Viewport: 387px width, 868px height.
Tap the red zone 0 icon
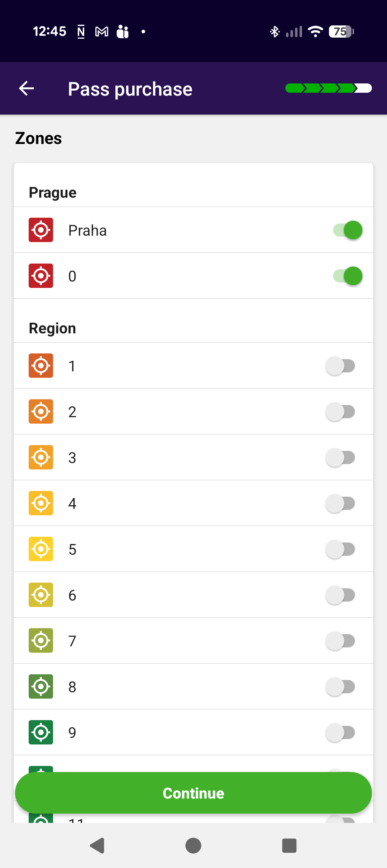(41, 276)
